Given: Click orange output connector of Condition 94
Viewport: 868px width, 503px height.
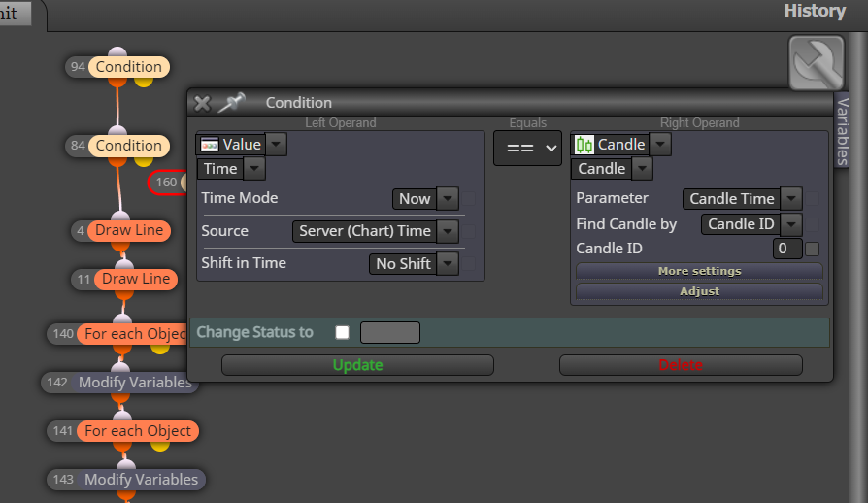Looking at the screenshot, I should [117, 82].
